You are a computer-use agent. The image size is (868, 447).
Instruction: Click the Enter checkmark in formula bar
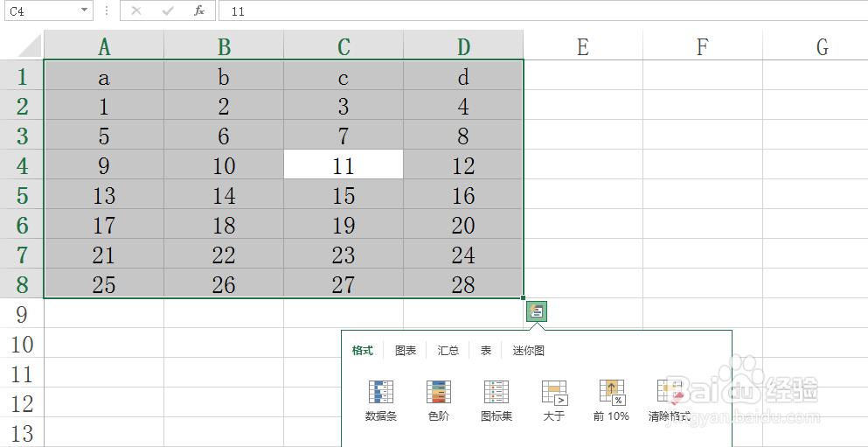pos(168,11)
